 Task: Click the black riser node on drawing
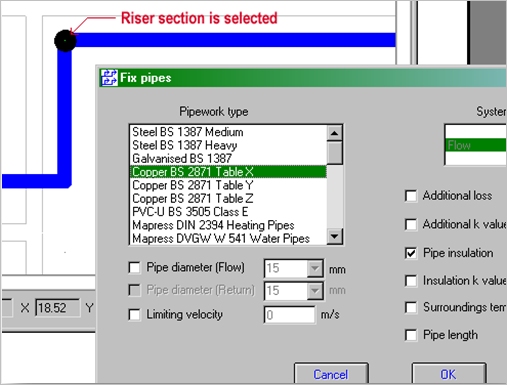(x=65, y=40)
